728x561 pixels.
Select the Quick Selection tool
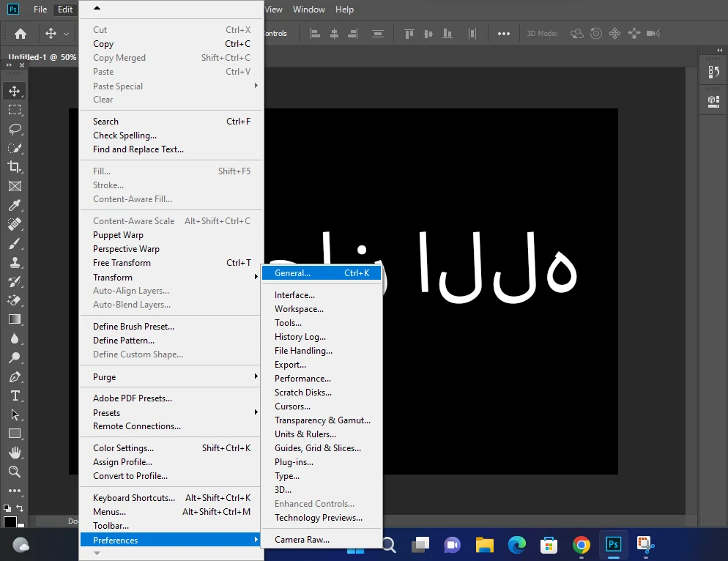pos(15,148)
